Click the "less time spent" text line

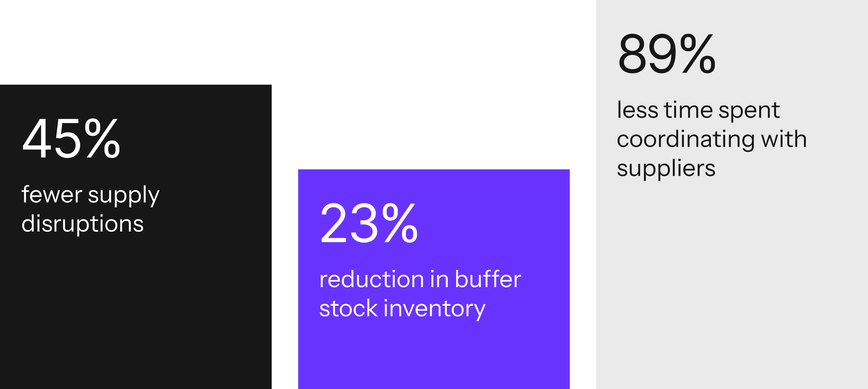[698, 110]
